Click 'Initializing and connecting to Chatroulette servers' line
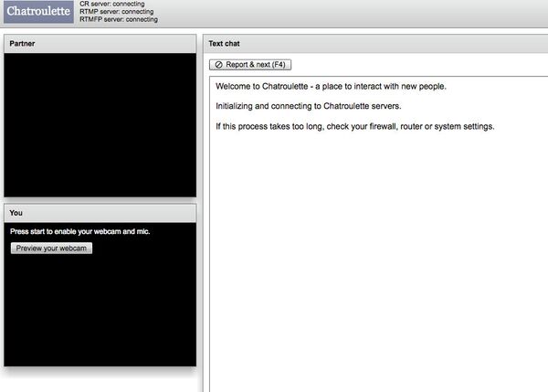The height and width of the screenshot is (392, 548). [309, 106]
